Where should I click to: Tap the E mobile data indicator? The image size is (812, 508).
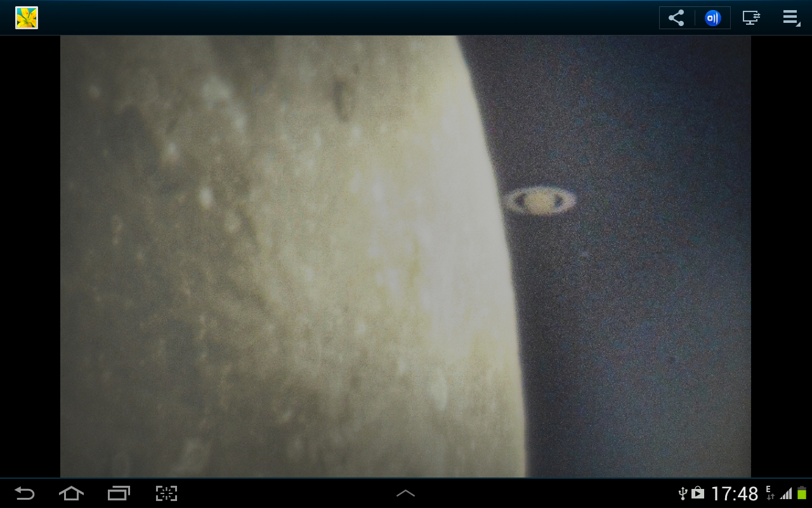[769, 492]
